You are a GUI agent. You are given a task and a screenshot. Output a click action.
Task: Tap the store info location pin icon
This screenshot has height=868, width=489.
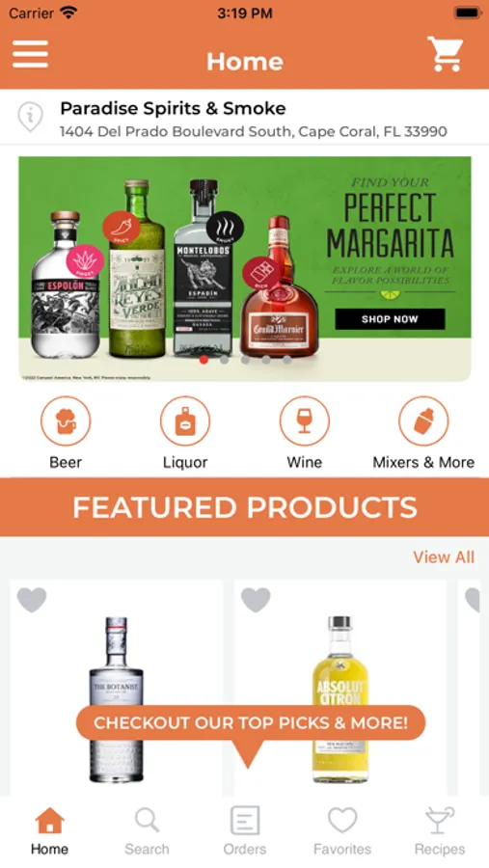pyautogui.click(x=30, y=117)
